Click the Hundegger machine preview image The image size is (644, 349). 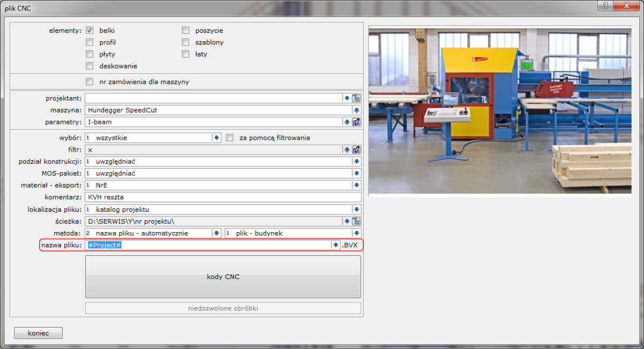pyautogui.click(x=503, y=110)
